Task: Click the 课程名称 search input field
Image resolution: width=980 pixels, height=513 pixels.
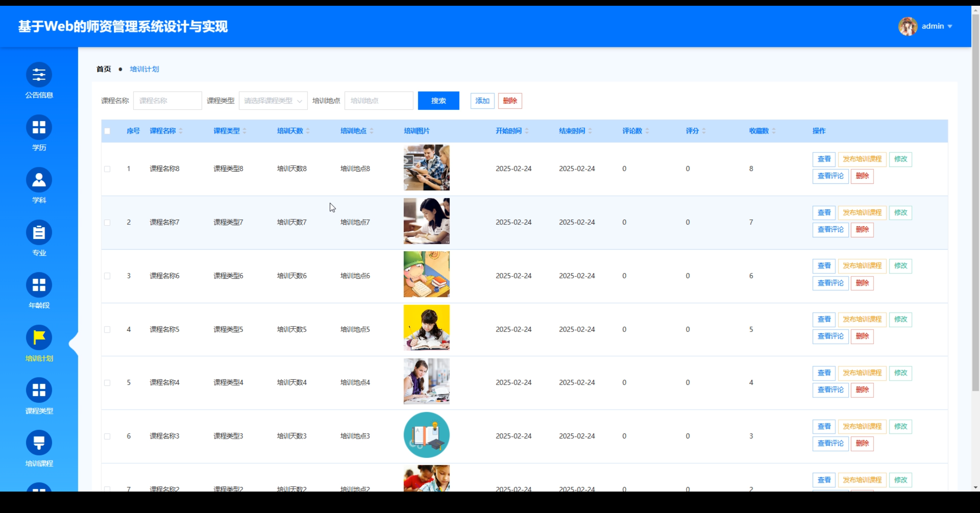Action: pos(167,101)
